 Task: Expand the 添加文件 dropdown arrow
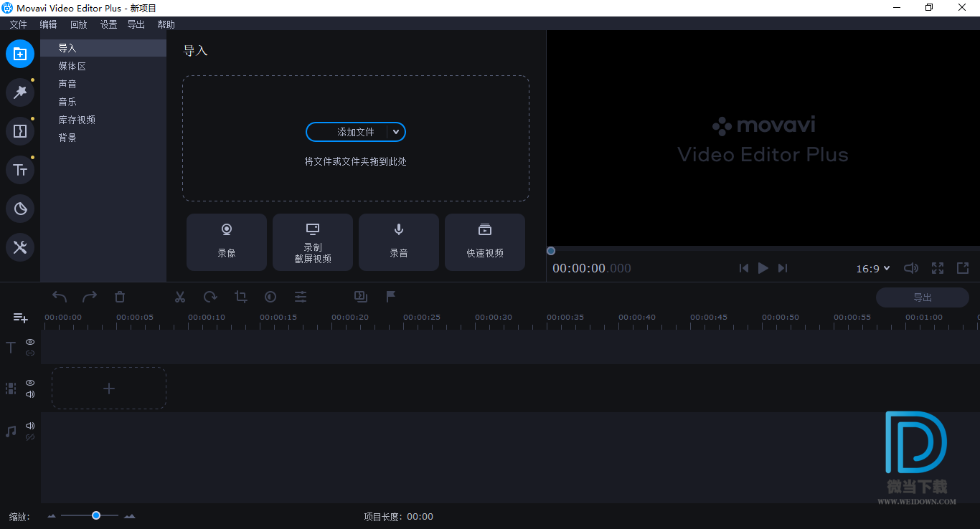point(396,132)
